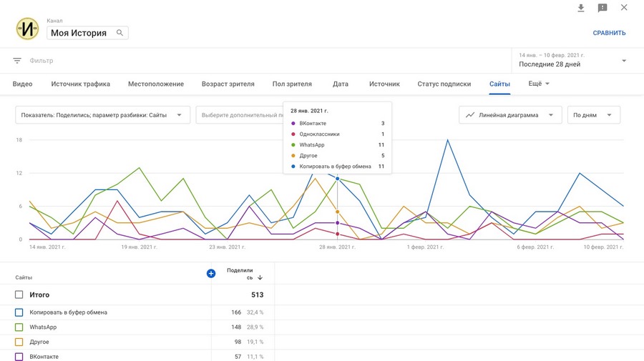Close the analytics panel with X

click(624, 8)
